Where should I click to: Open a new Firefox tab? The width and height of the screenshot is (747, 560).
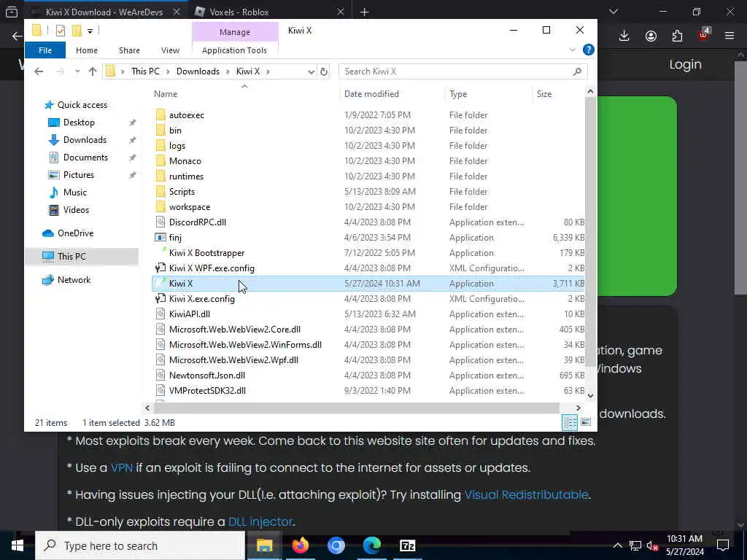(x=365, y=12)
